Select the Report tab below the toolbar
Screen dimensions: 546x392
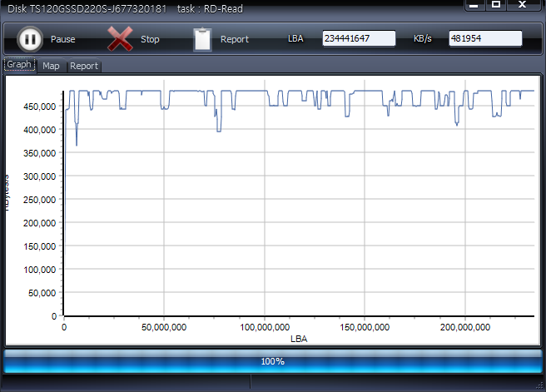coord(83,66)
